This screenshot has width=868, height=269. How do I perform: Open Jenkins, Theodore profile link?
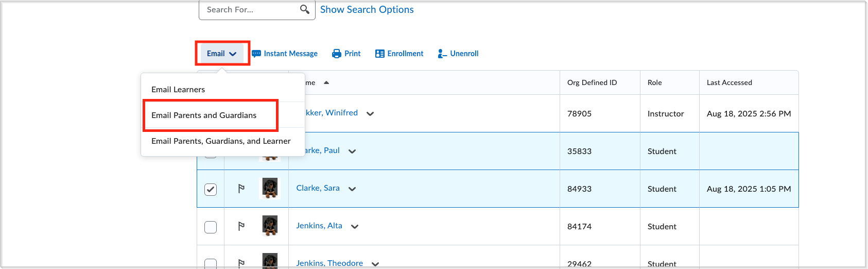(x=329, y=263)
